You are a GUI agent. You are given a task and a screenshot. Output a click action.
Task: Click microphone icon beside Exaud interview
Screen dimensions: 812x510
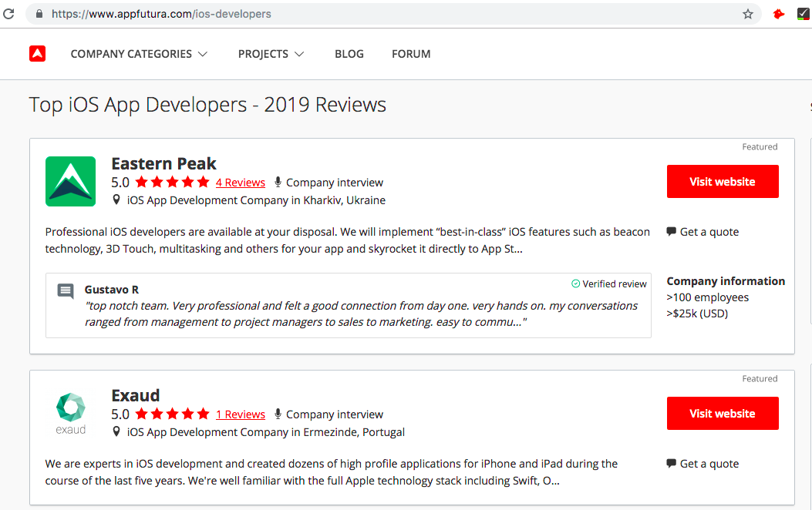coord(278,414)
